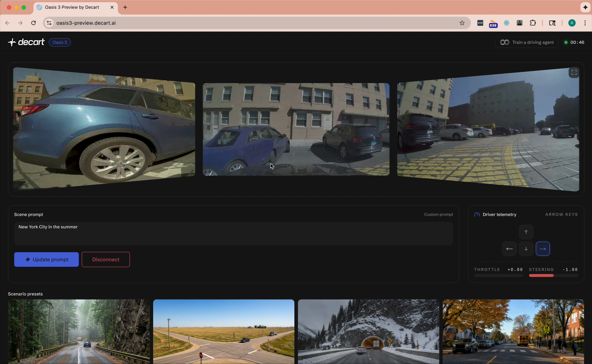Click the Scenario presets heading
Image resolution: width=592 pixels, height=364 pixels.
pos(25,294)
